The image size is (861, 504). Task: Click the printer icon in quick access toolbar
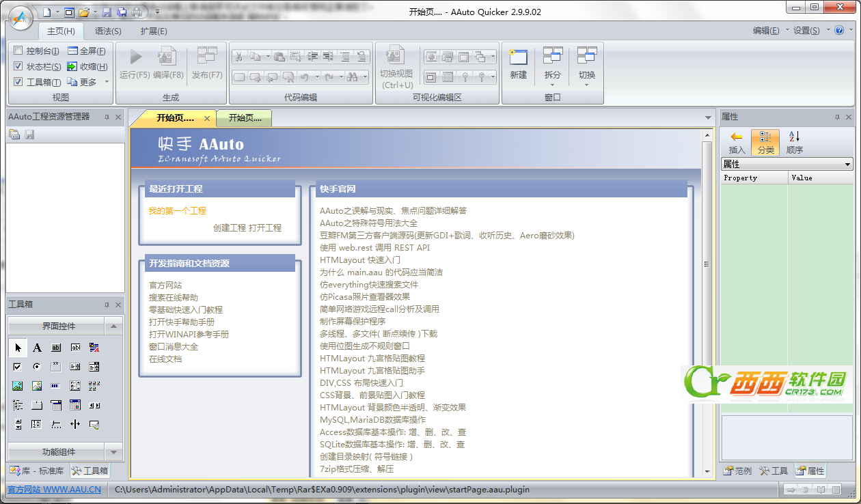(x=137, y=12)
